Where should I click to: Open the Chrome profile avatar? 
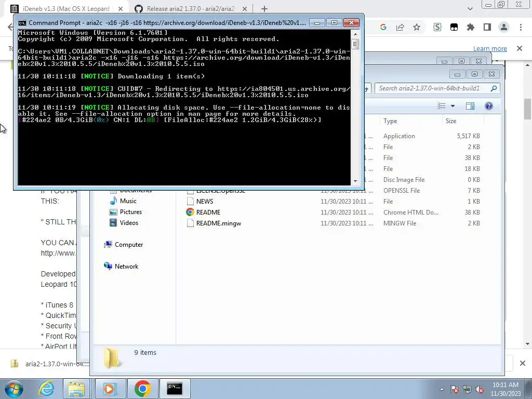[504, 27]
